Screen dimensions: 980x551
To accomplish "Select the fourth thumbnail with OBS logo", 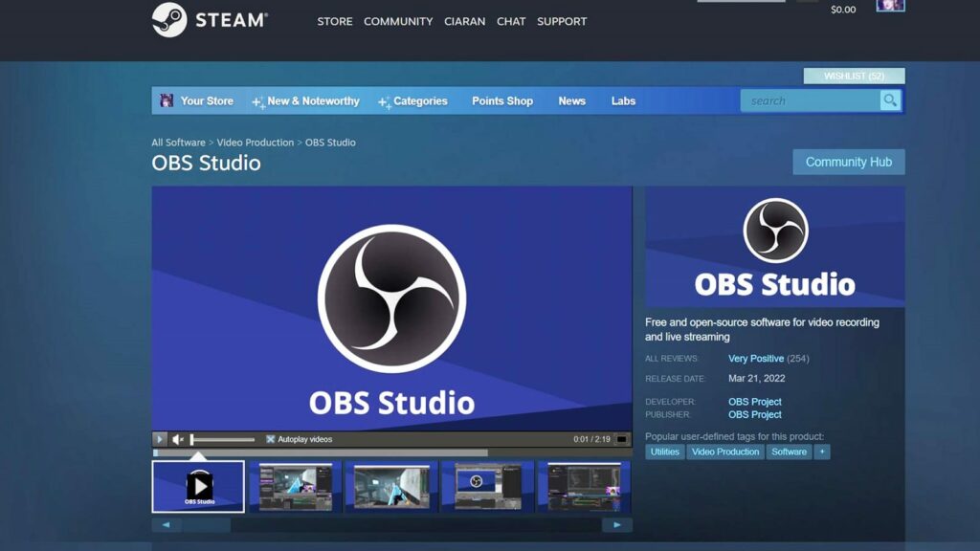I will pos(487,487).
